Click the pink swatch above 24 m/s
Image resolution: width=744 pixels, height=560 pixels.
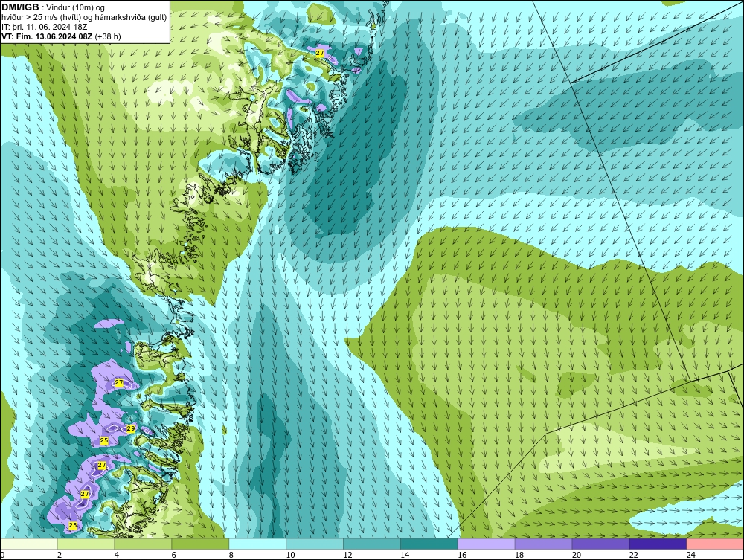(x=715, y=544)
